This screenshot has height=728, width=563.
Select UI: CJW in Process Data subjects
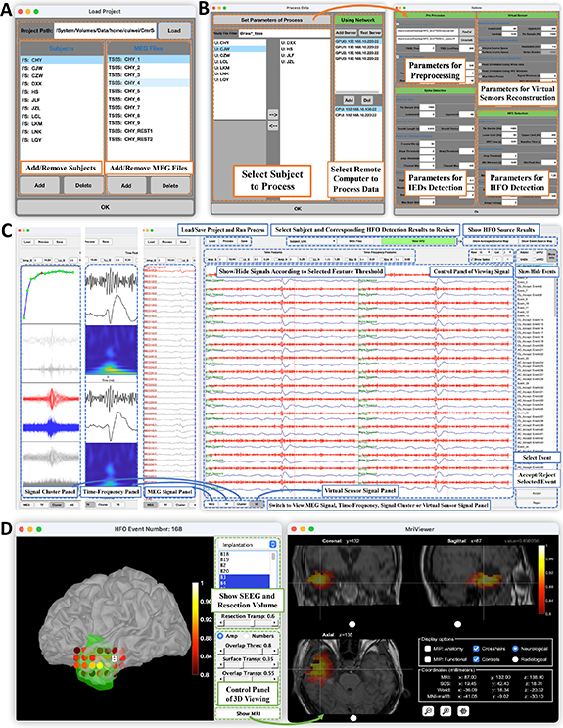click(240, 49)
